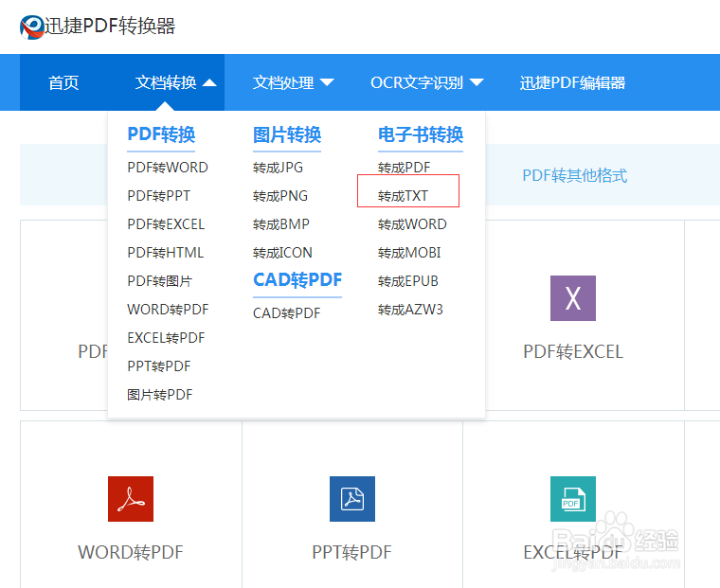Click the purple PDF转EXCEL X icon
The width and height of the screenshot is (720, 588).
[x=573, y=298]
